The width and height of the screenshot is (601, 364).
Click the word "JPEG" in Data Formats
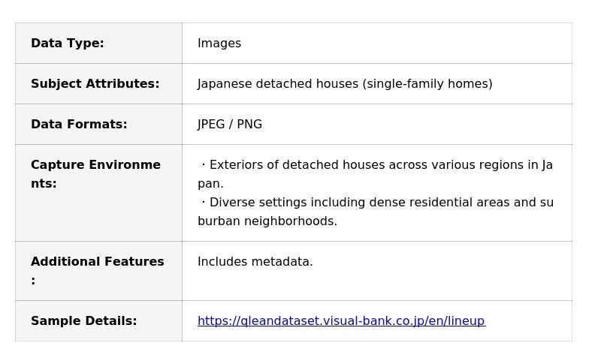[x=211, y=125]
